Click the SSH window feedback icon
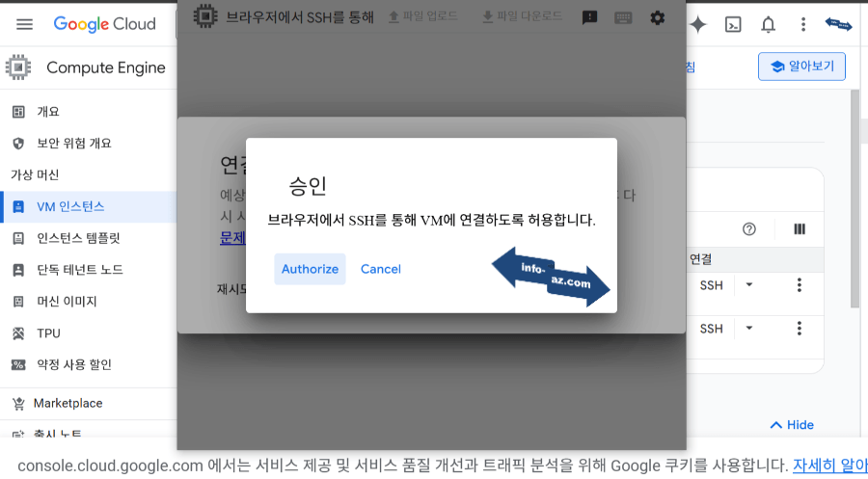868x479 pixels. 589,17
